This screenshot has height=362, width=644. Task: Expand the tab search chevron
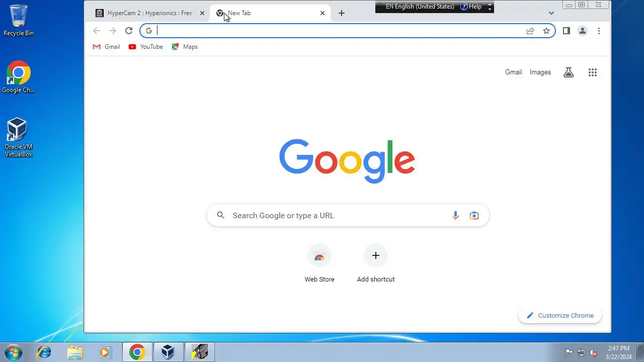pos(551,13)
